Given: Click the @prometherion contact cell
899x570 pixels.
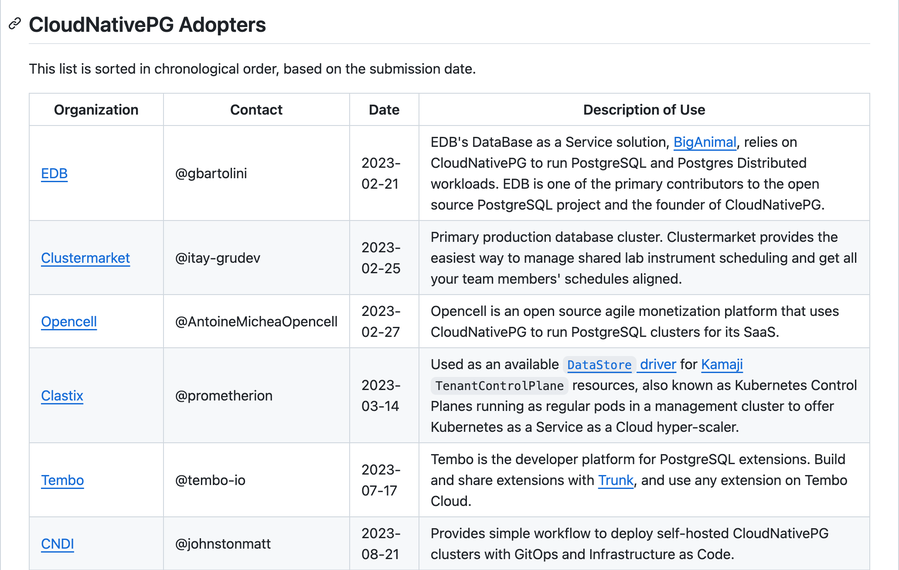Looking at the screenshot, I should (223, 396).
